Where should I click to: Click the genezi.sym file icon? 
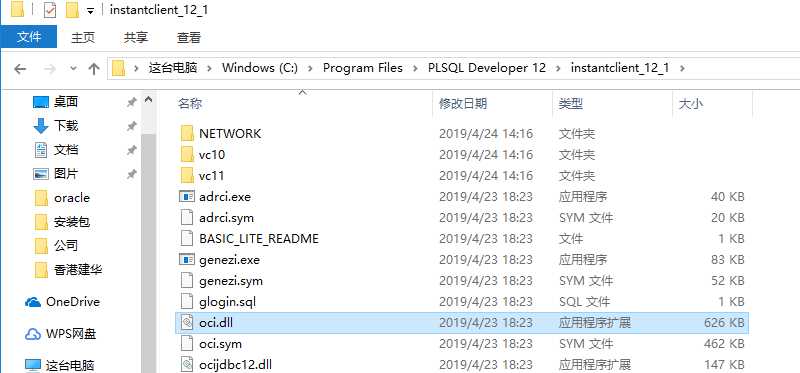click(x=187, y=281)
